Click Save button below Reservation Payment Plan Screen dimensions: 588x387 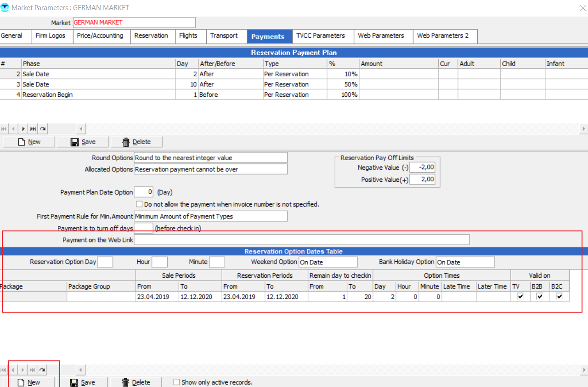coord(83,142)
